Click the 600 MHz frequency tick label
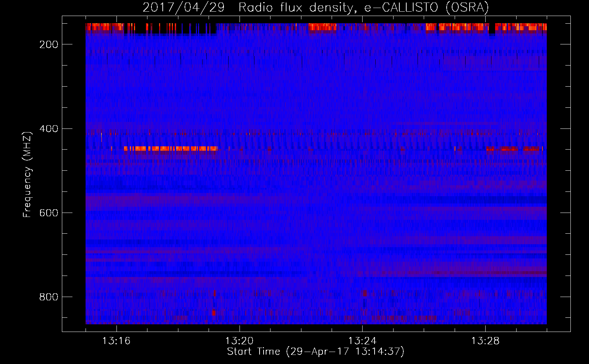The width and height of the screenshot is (589, 364). point(49,213)
